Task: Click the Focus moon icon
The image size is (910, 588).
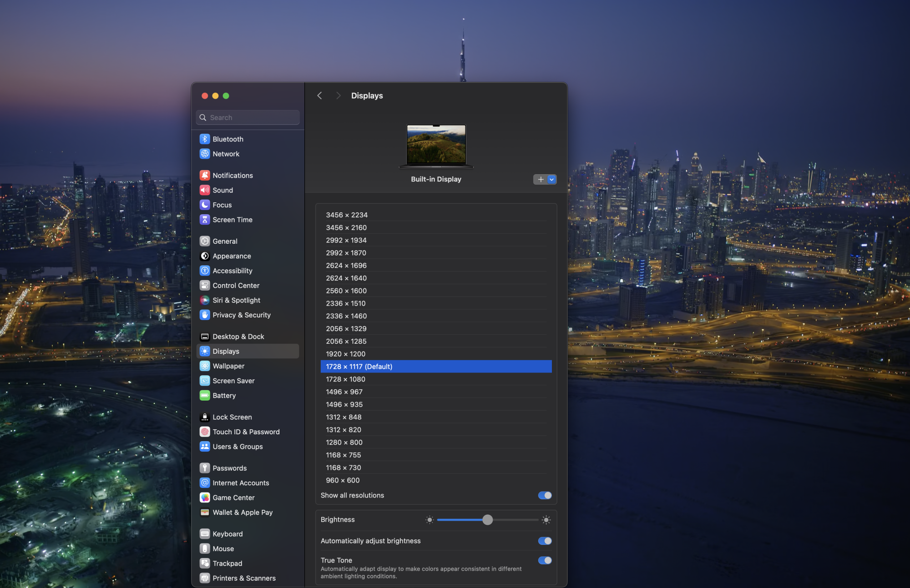Action: (x=205, y=205)
